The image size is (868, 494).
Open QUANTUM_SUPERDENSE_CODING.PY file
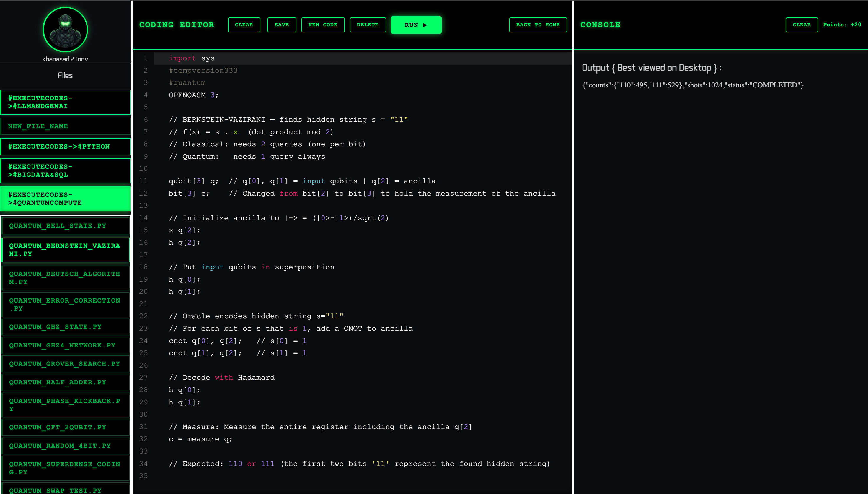66,468
